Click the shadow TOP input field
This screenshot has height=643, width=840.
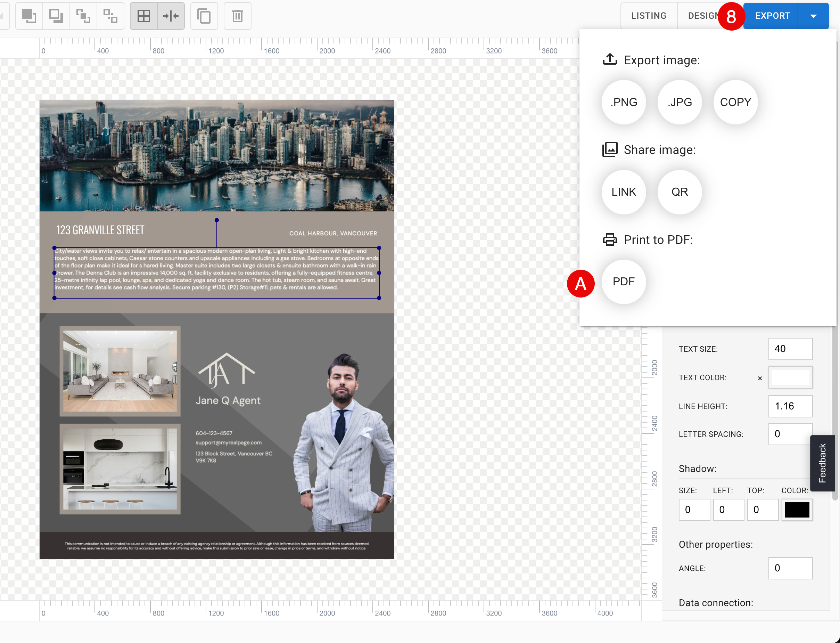(763, 510)
